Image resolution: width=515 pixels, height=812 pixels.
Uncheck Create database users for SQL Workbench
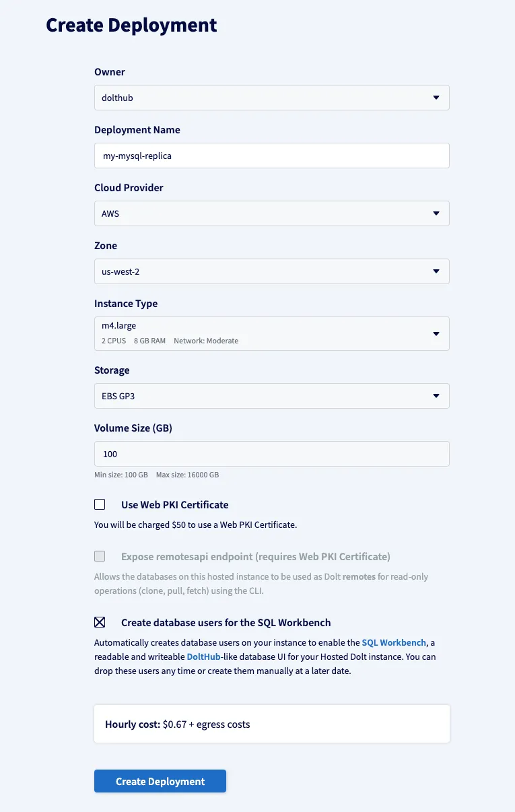tap(100, 621)
